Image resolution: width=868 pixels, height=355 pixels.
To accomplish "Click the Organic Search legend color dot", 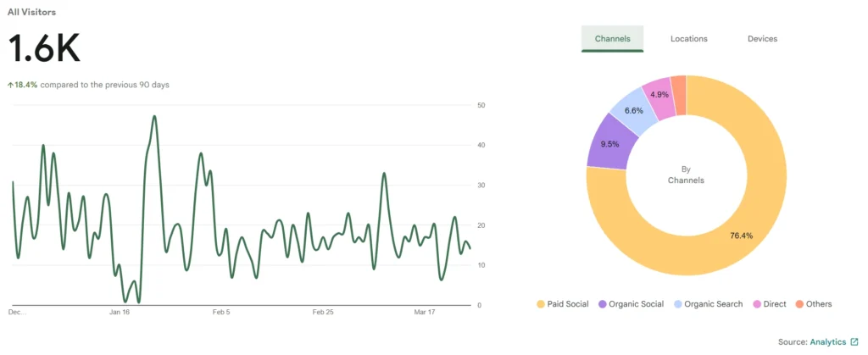I will pos(678,304).
